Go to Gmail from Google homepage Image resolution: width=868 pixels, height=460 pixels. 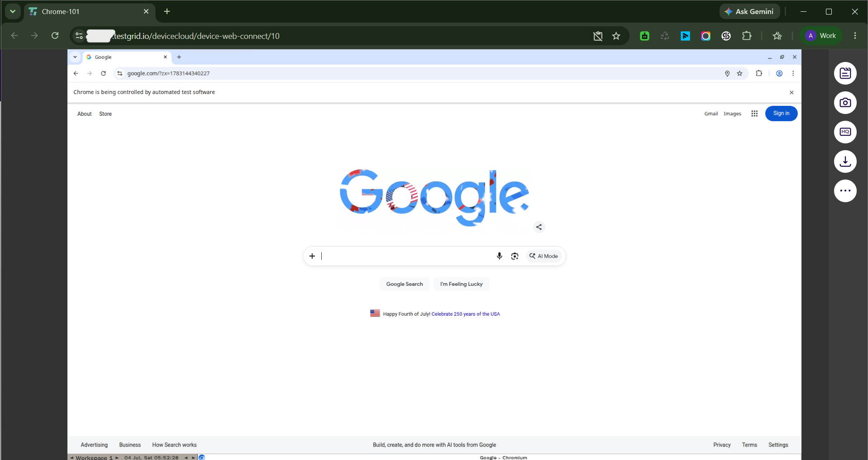click(x=711, y=114)
